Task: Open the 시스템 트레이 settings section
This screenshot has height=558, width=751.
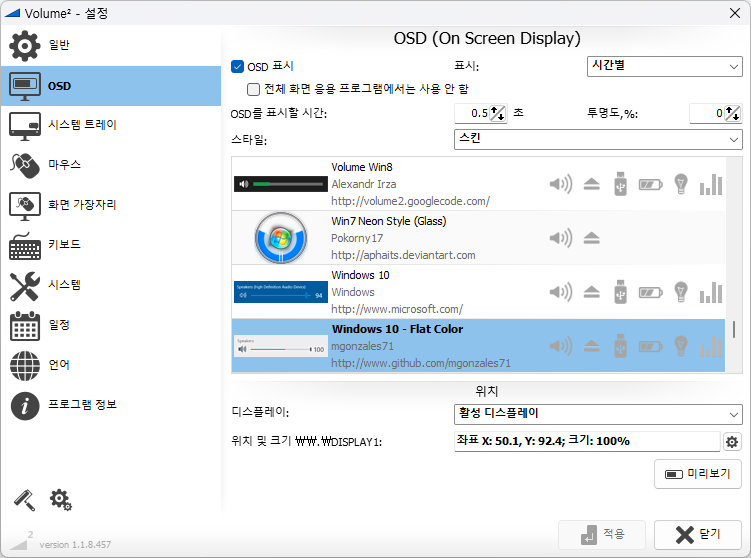Action: click(111, 125)
